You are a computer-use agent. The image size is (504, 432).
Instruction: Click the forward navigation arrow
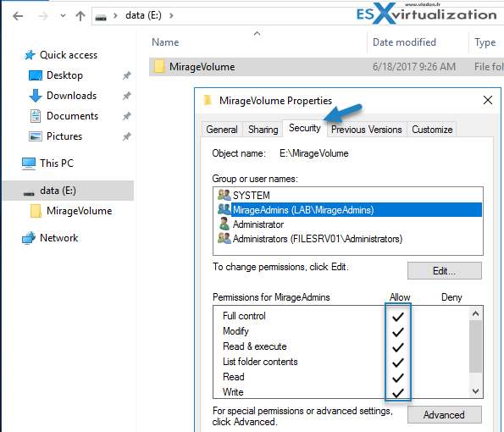[x=42, y=16]
